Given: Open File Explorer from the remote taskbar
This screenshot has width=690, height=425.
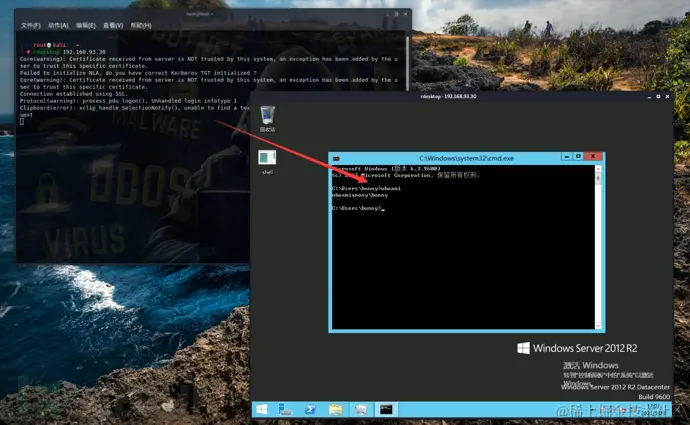Looking at the screenshot, I should pyautogui.click(x=335, y=410).
